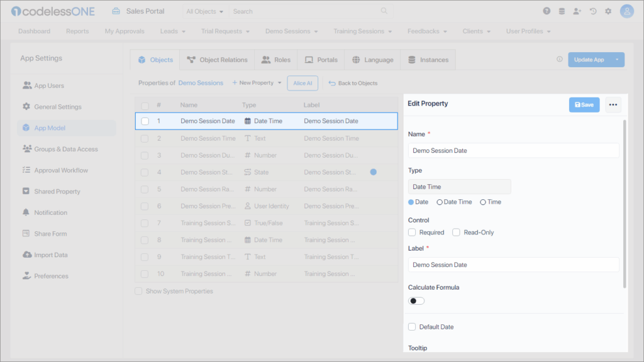Viewport: 644px width, 362px height.
Task: Open the user avatar profile icon
Action: [627, 11]
